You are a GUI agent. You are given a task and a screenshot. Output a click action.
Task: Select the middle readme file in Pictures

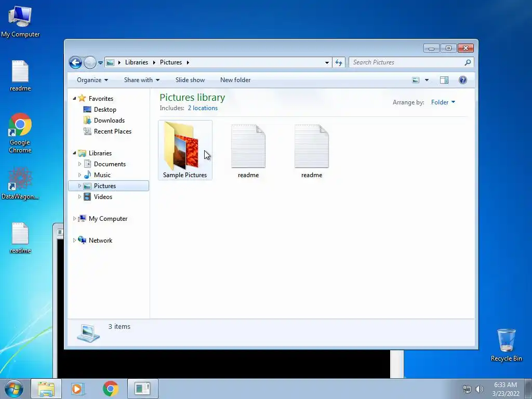248,151
